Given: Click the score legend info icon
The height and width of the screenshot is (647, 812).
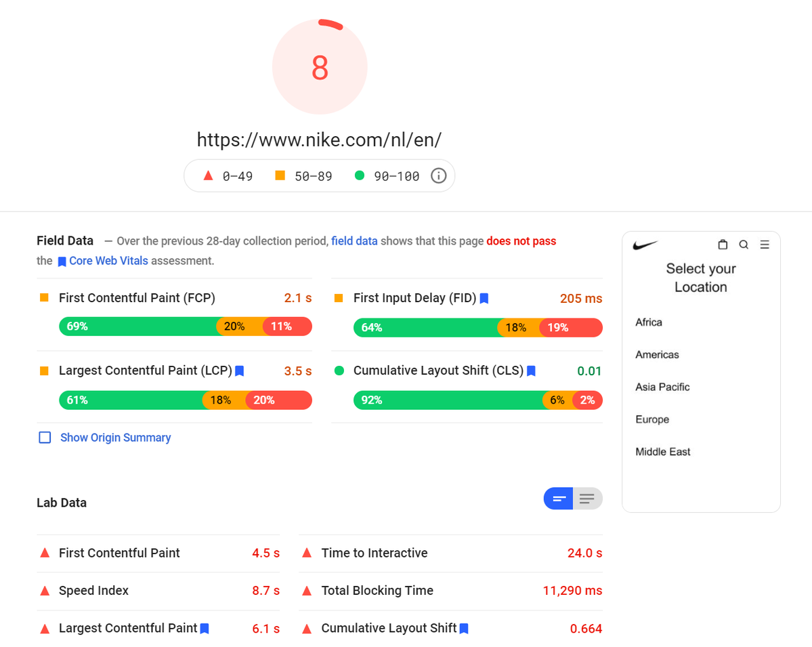Looking at the screenshot, I should tap(438, 176).
